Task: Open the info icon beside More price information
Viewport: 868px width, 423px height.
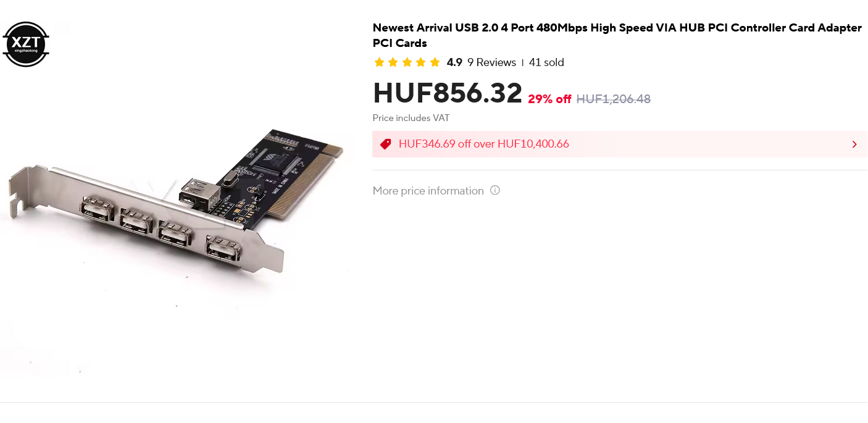Action: [x=495, y=190]
